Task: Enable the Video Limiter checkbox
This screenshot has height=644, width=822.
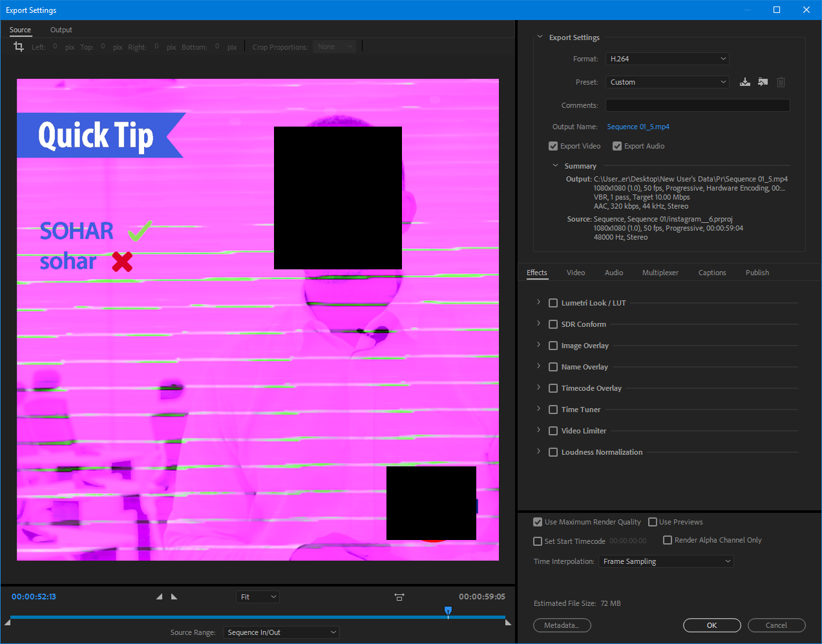Action: tap(553, 431)
